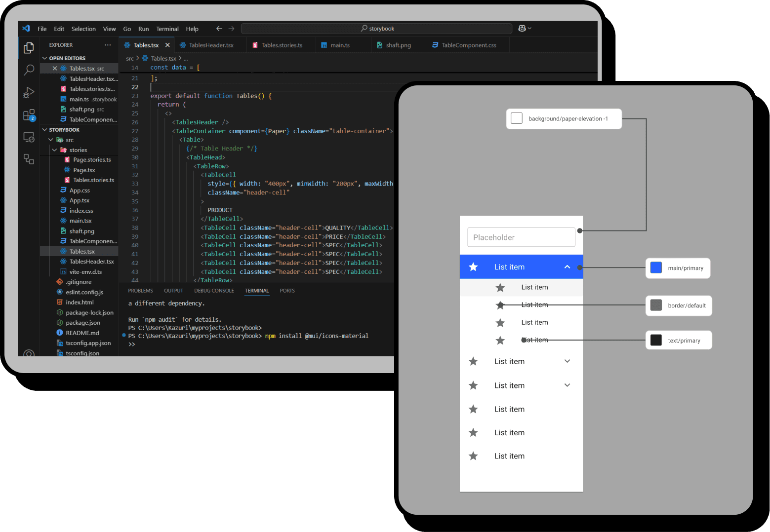
Task: Click the Copilot icon beside the search bar
Action: pyautogui.click(x=522, y=29)
